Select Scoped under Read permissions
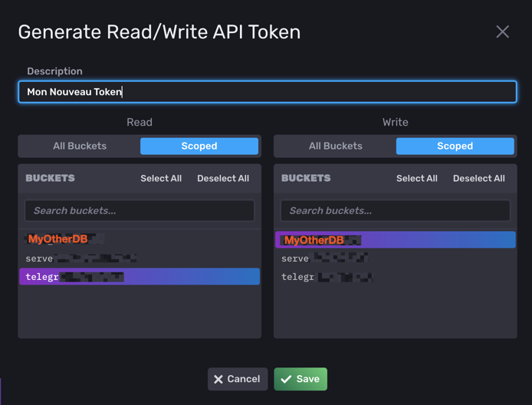Image resolution: width=532 pixels, height=405 pixels. click(x=199, y=146)
